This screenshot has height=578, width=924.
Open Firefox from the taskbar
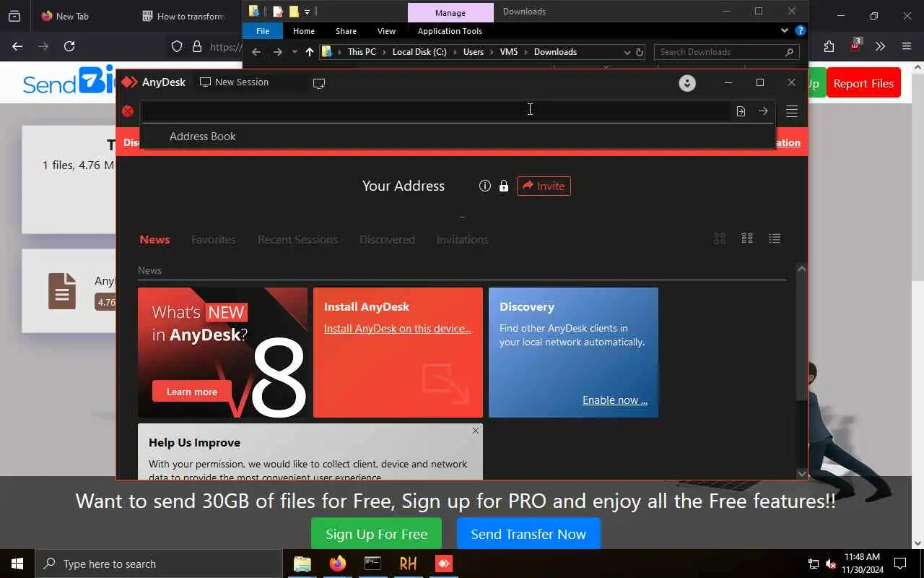pyautogui.click(x=337, y=564)
